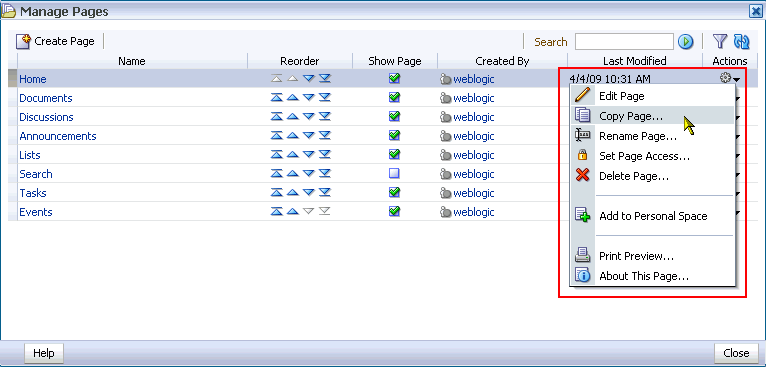The width and height of the screenshot is (766, 378).
Task: Move Discussions page up one
Action: pos(293,117)
